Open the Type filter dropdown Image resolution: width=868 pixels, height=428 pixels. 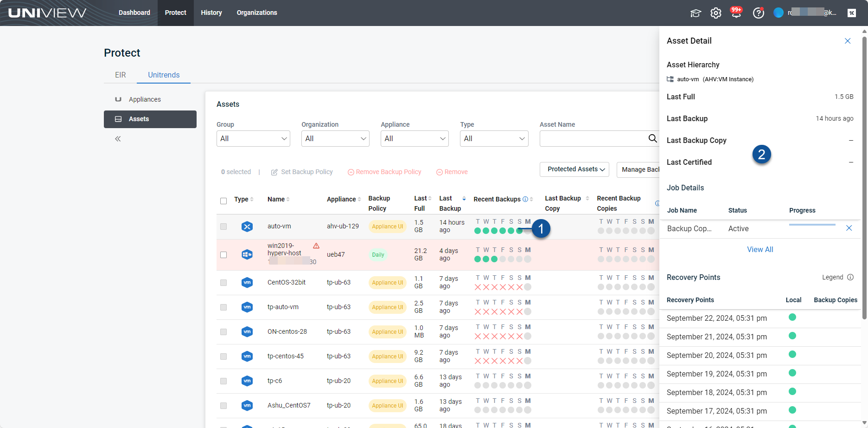[x=494, y=138]
